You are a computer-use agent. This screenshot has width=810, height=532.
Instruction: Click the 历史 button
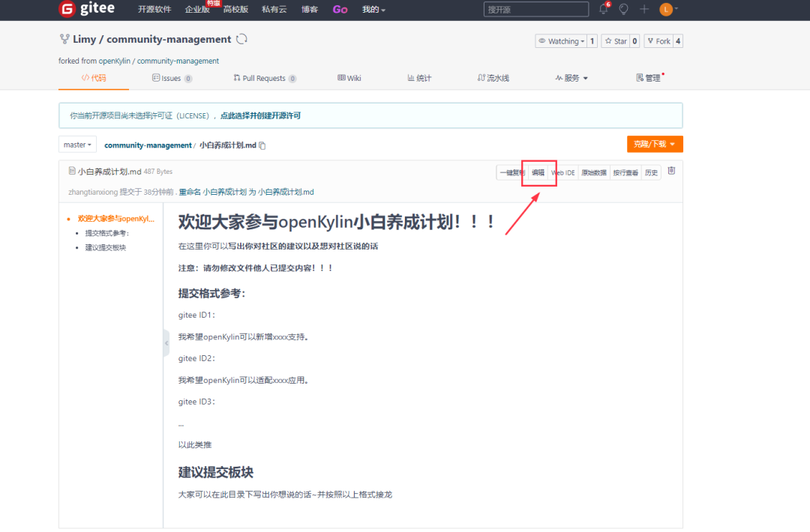(652, 172)
